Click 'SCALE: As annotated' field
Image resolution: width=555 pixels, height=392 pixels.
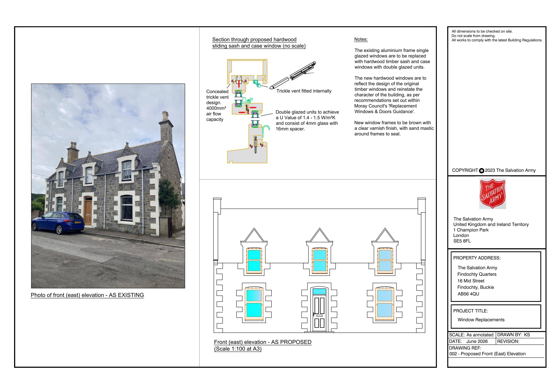point(471,335)
